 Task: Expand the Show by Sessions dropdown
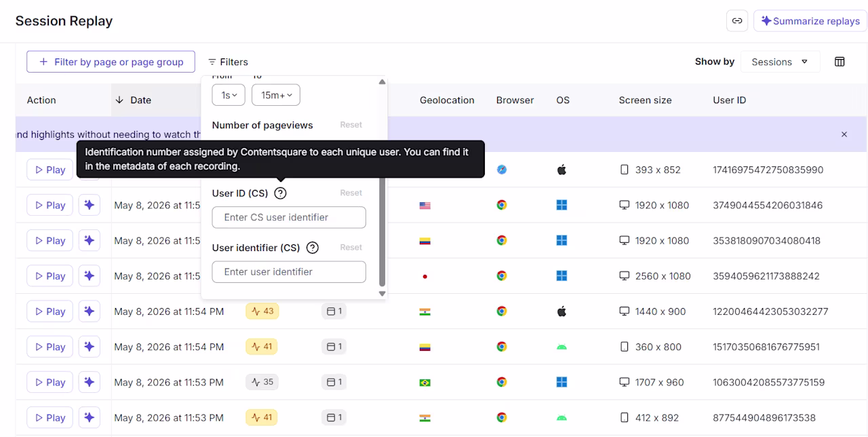[x=781, y=62]
